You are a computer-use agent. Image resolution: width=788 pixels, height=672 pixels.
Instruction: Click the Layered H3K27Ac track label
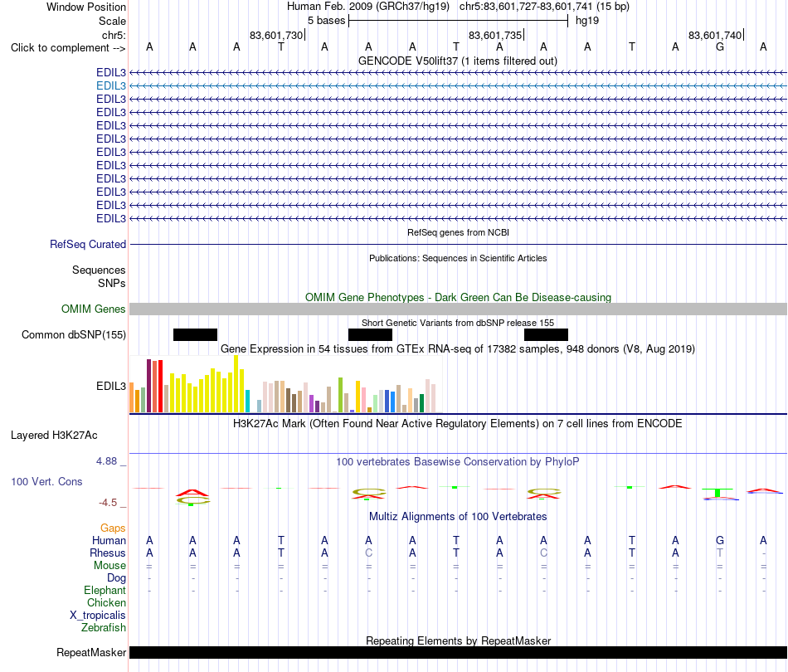tap(54, 436)
